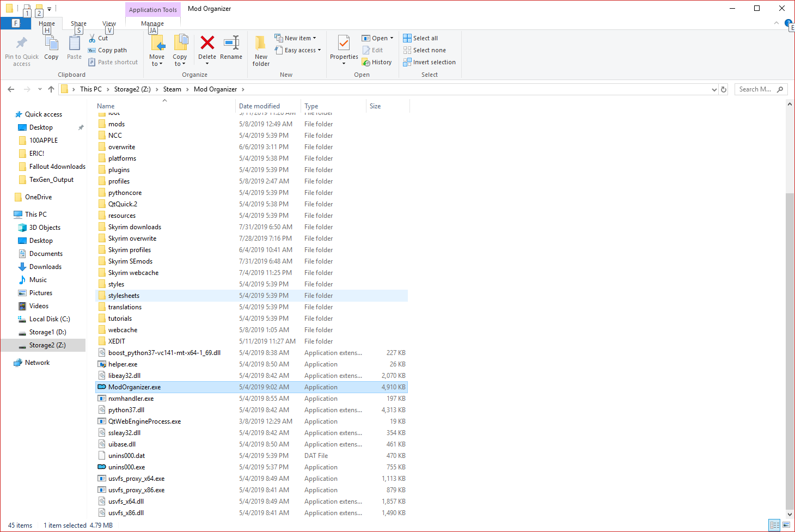The width and height of the screenshot is (795, 532).
Task: Click the vertical scrollbar in file list
Action: (x=790, y=350)
